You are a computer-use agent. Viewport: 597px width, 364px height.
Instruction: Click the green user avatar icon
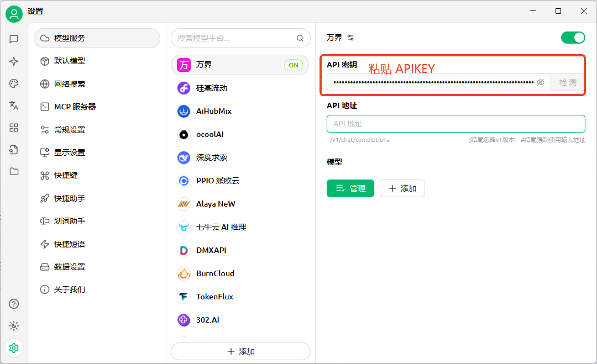14,14
